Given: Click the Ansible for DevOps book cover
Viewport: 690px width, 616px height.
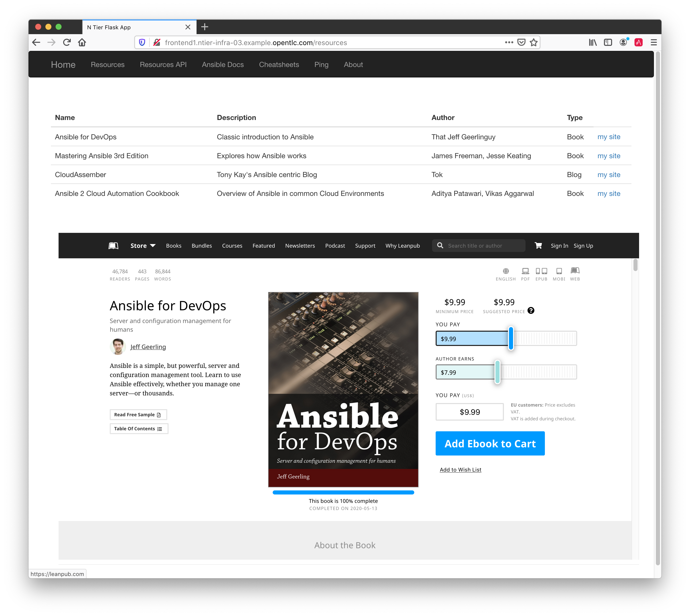Looking at the screenshot, I should 343,389.
